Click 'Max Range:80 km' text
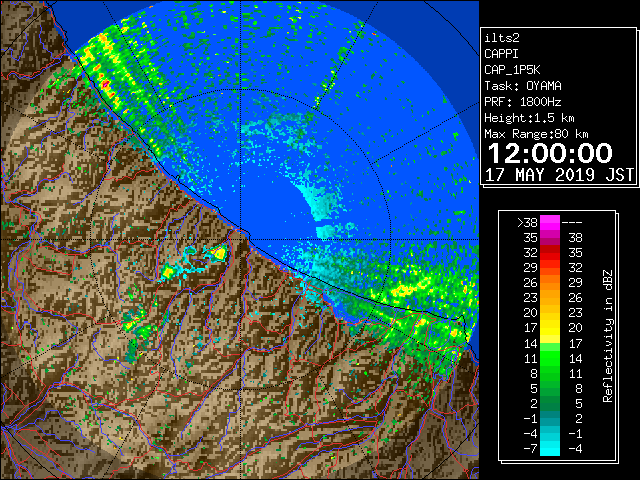The height and width of the screenshot is (480, 640). click(536, 134)
